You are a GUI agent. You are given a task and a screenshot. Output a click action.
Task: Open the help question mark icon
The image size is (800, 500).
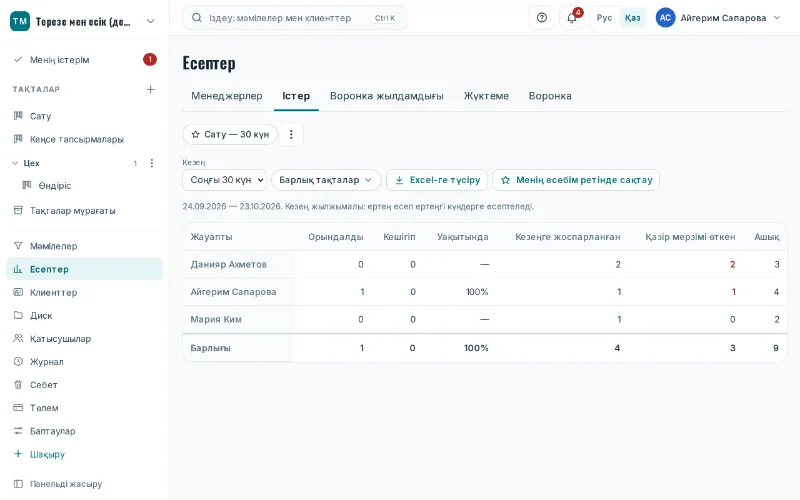pos(542,18)
